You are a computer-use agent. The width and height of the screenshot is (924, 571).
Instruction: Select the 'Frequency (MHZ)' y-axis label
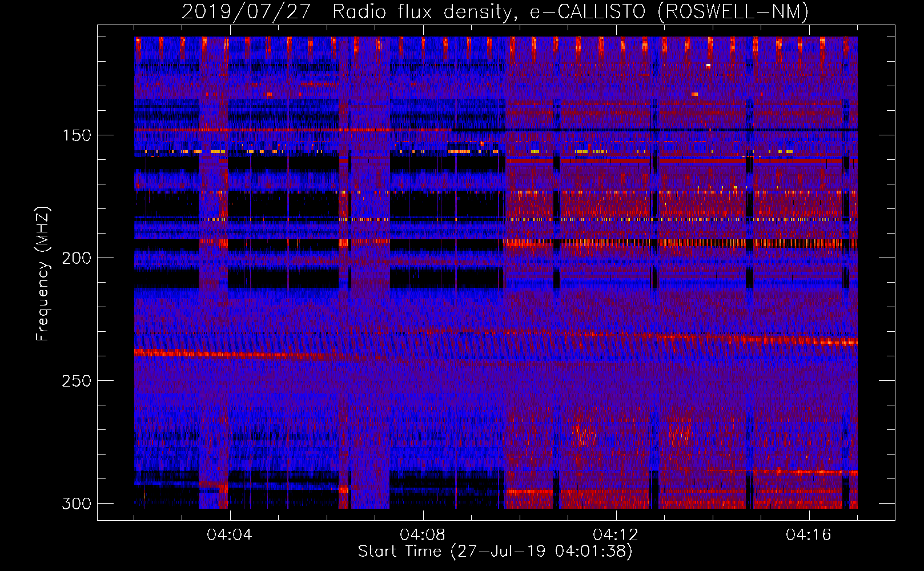pos(43,274)
